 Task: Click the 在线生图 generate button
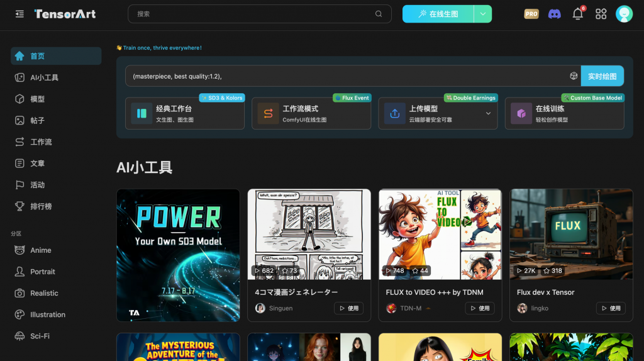pos(438,14)
